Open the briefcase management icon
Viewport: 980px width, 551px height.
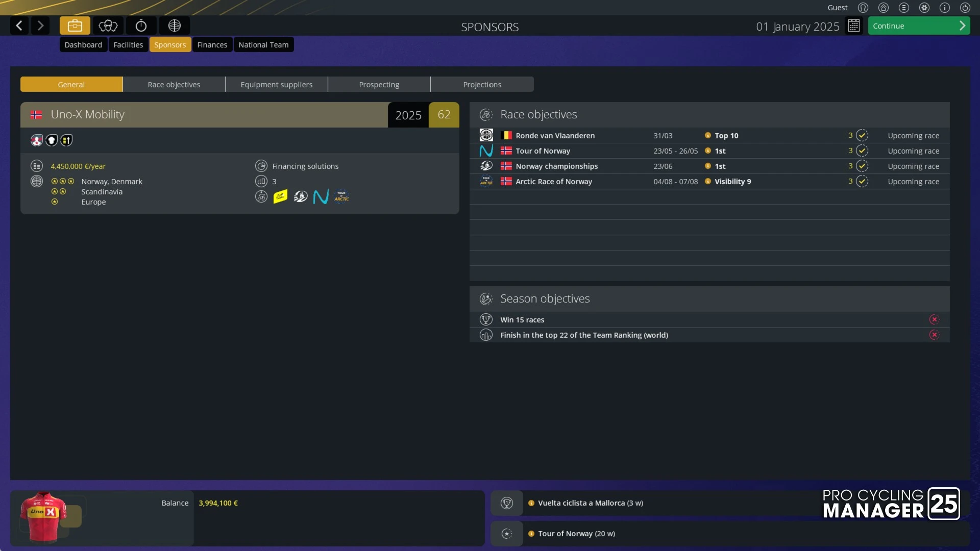(75, 26)
